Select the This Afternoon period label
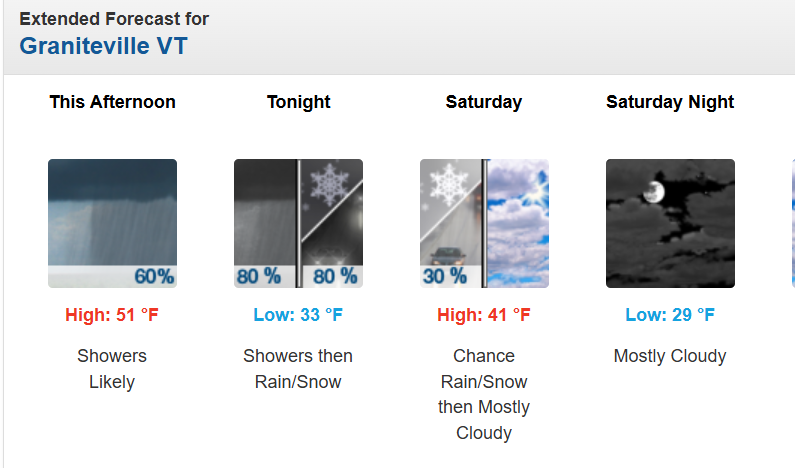The image size is (795, 468). (x=112, y=102)
